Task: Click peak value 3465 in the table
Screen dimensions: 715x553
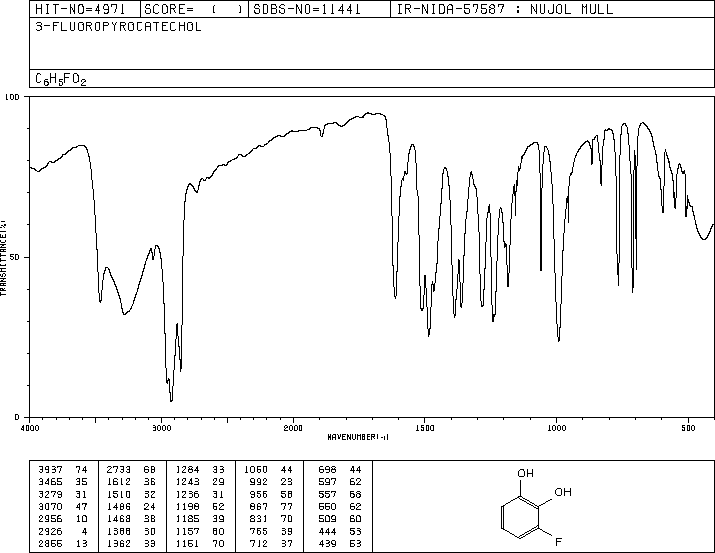Action: coord(50,482)
